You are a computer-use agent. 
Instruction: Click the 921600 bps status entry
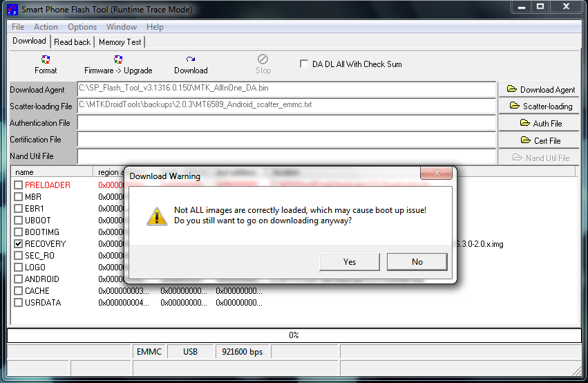click(242, 352)
